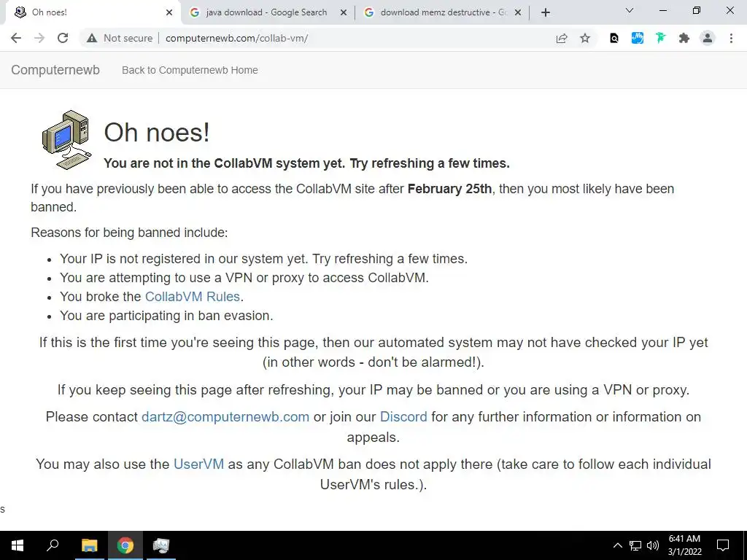Focus the address bar URL field
This screenshot has height=560, width=747.
pos(352,38)
